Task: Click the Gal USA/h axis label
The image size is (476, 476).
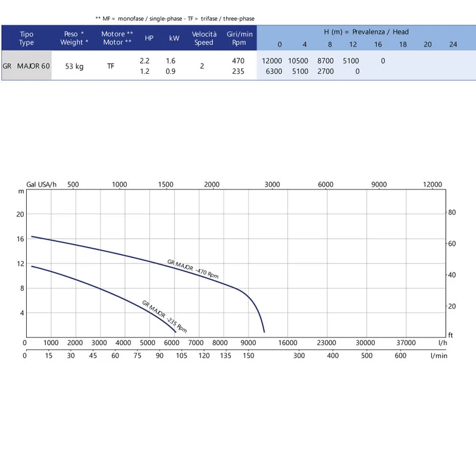Action: click(41, 184)
